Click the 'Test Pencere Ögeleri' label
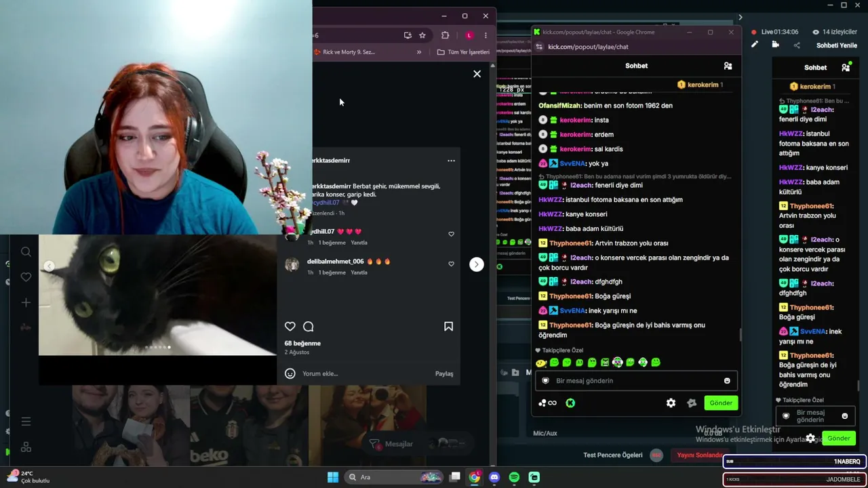The height and width of the screenshot is (488, 868). point(612,455)
